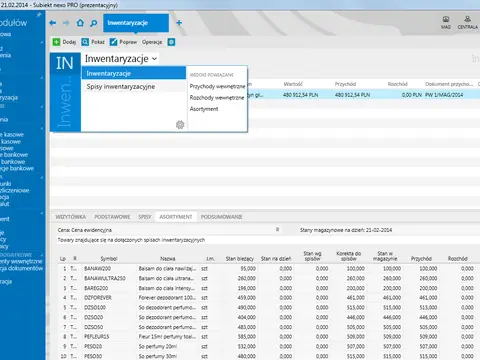480x360 pixels.
Task: Click the Popraw button label
Action: click(128, 42)
